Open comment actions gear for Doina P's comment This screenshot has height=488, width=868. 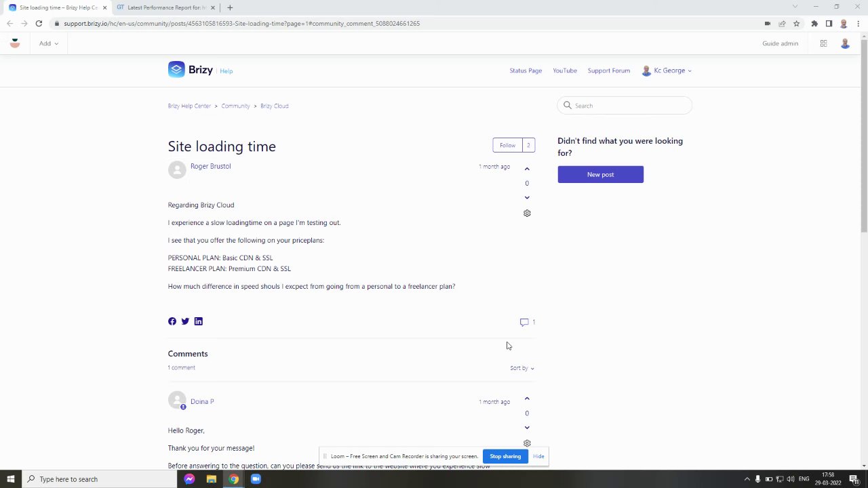(527, 443)
